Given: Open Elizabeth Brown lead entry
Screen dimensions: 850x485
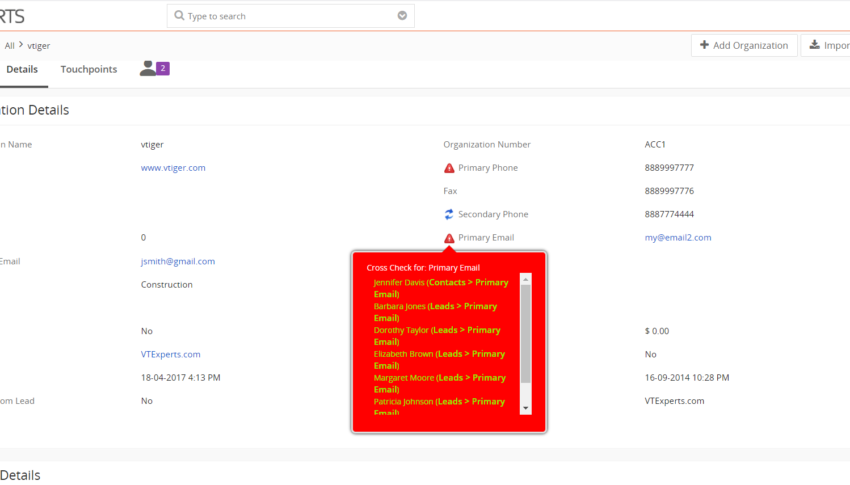Looking at the screenshot, I should pyautogui.click(x=439, y=360).
